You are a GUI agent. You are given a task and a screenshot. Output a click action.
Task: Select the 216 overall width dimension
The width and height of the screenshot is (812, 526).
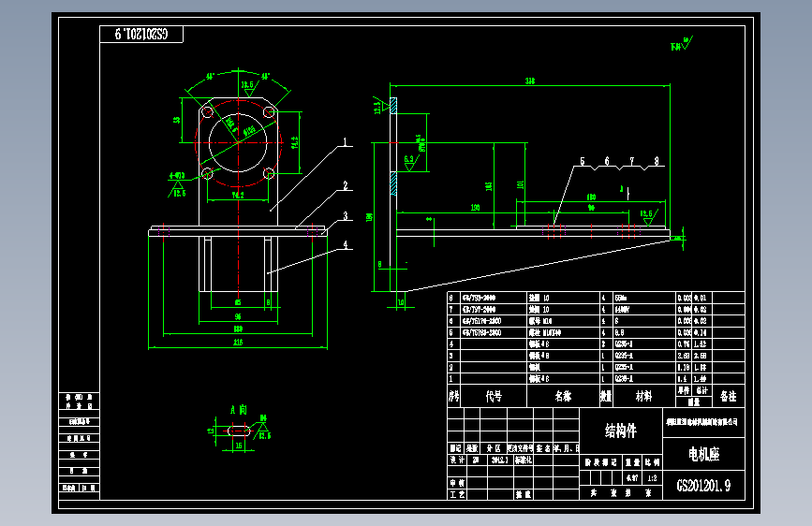click(238, 343)
